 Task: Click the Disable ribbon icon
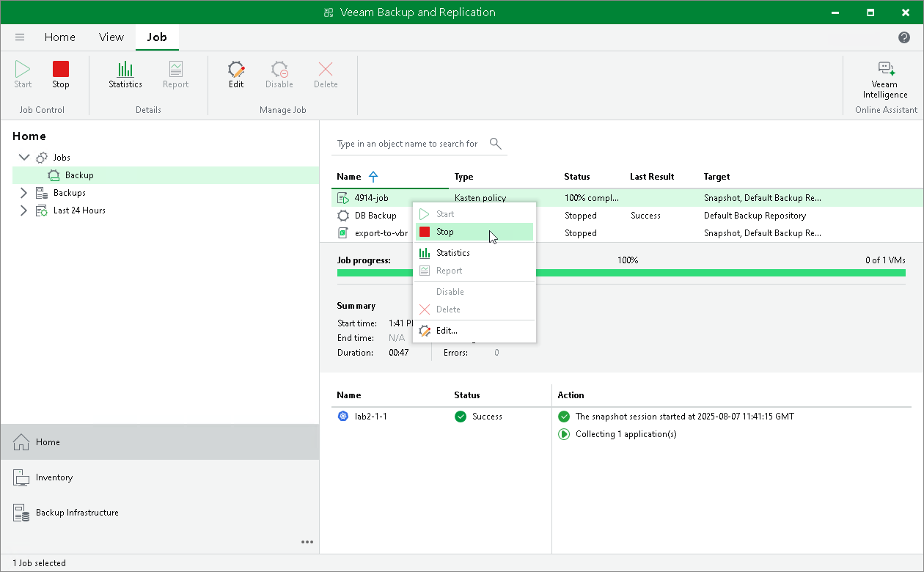point(279,75)
